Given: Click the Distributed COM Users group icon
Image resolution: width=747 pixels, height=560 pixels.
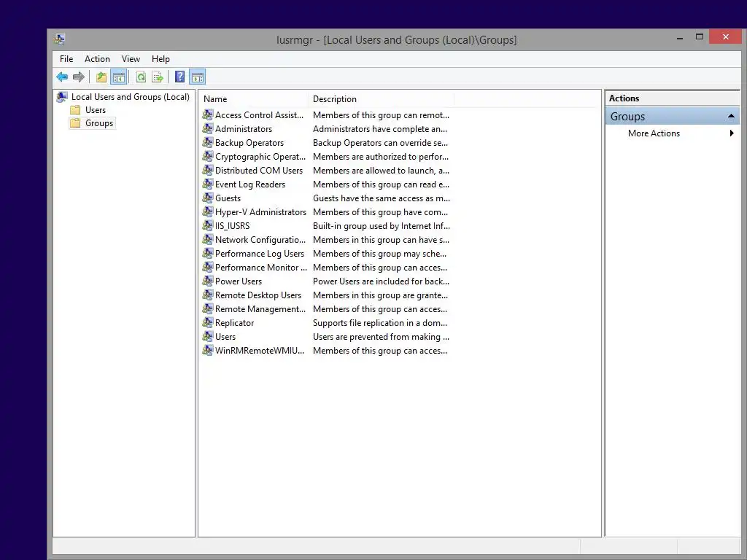Looking at the screenshot, I should tap(208, 170).
